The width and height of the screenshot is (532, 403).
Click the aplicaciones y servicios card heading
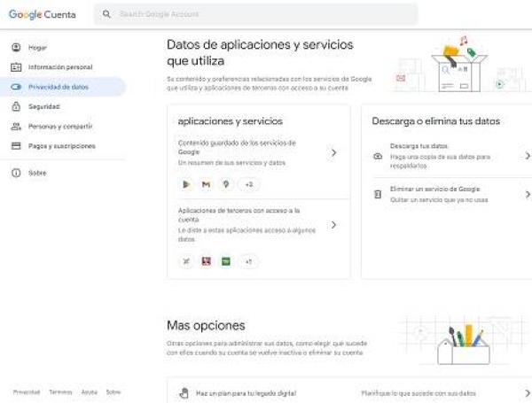pyautogui.click(x=231, y=121)
